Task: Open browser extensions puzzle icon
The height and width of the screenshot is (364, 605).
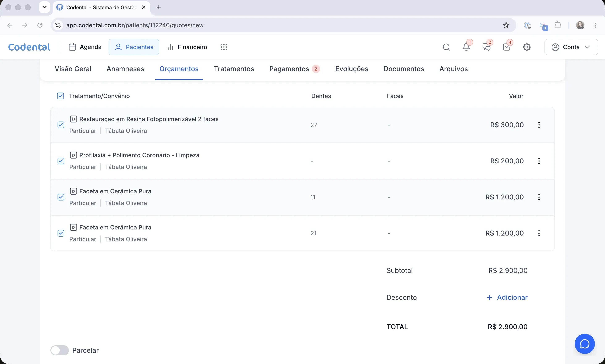Action: pos(558,25)
